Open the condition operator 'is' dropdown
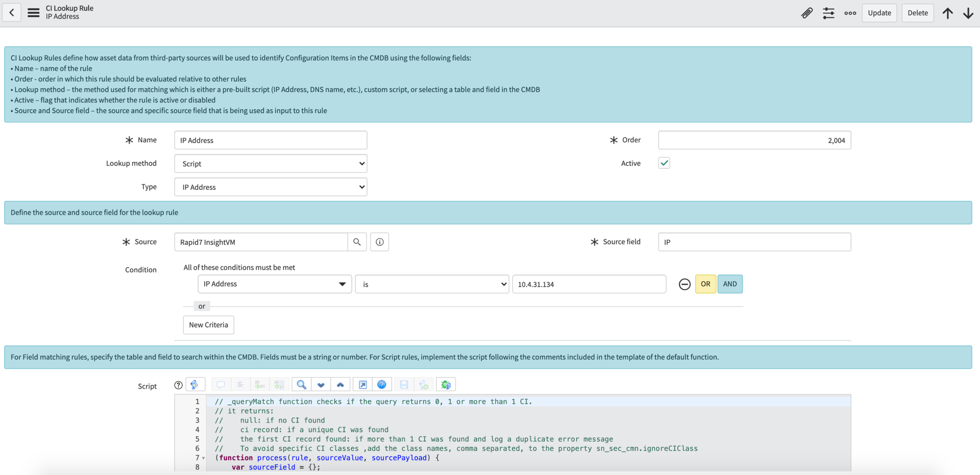The height and width of the screenshot is (475, 980). click(432, 284)
